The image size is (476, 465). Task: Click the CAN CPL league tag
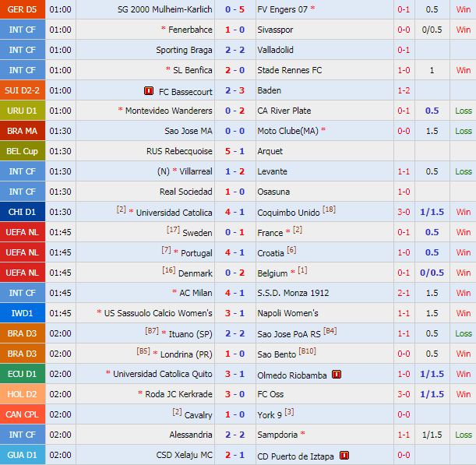[x=22, y=414]
